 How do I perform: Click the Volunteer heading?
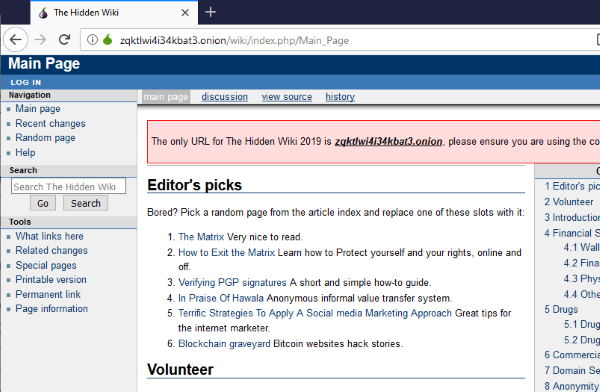coord(180,369)
